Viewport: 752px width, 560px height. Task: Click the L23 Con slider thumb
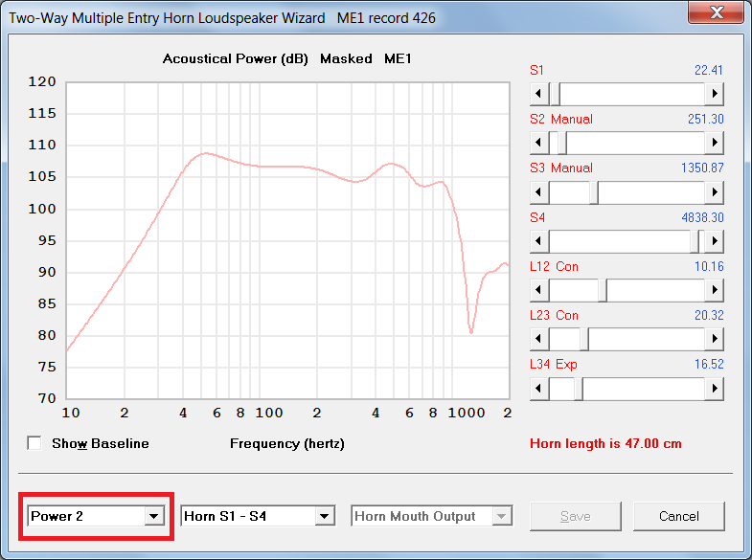click(584, 339)
